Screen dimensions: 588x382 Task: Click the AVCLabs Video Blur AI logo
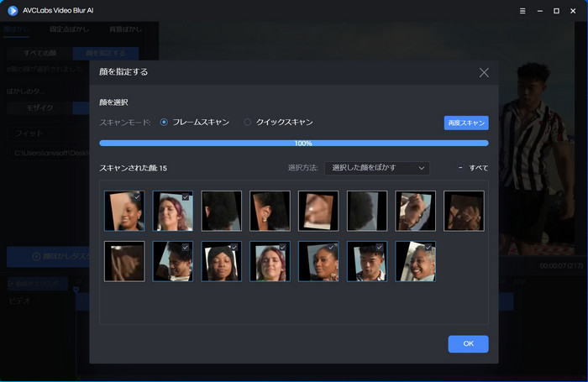coord(13,11)
